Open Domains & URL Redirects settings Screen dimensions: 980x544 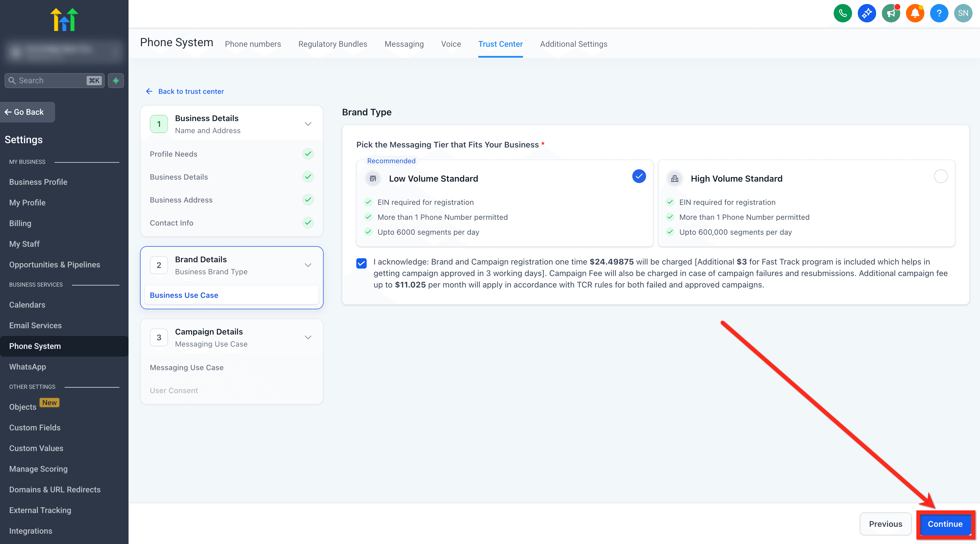click(x=55, y=489)
